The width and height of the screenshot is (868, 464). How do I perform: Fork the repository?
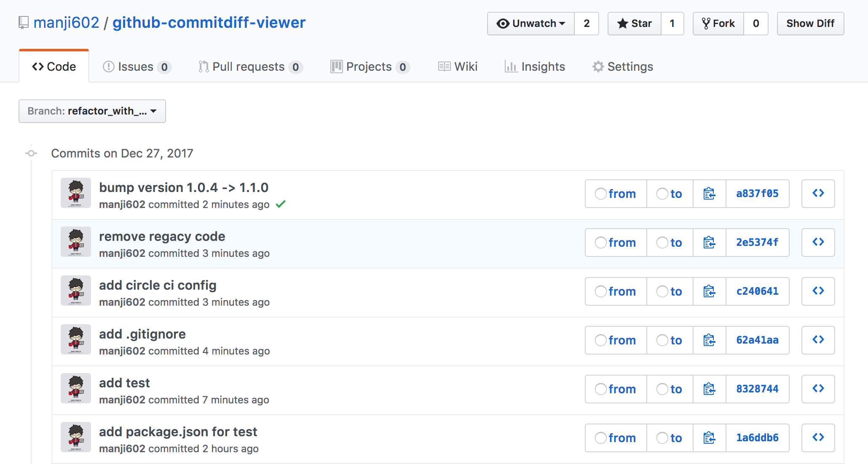[718, 24]
